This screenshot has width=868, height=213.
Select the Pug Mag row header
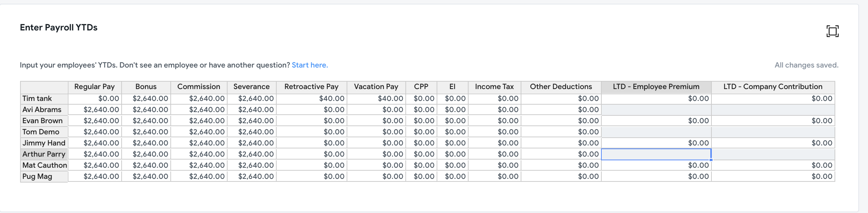coord(44,176)
